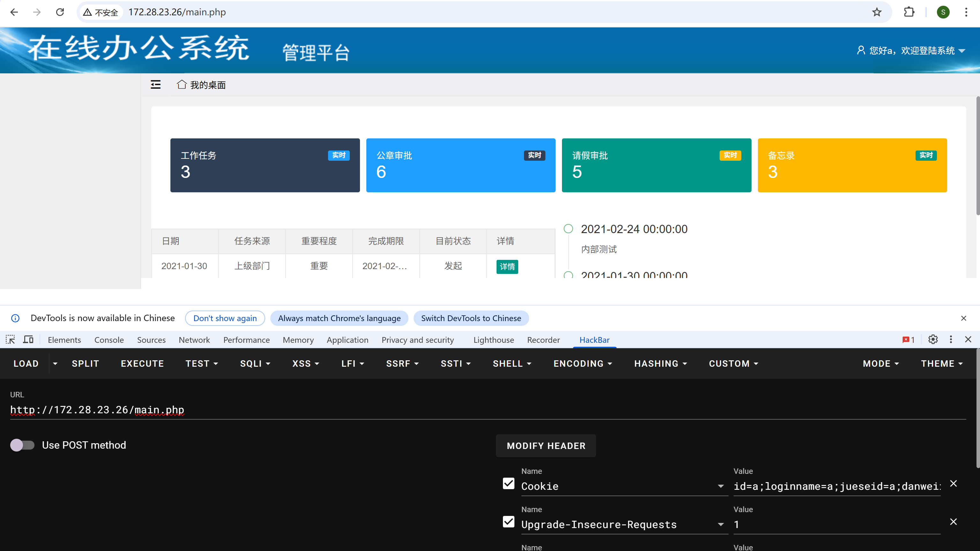Uncheck the Cookie header checkbox
The width and height of the screenshot is (980, 551).
(x=508, y=484)
